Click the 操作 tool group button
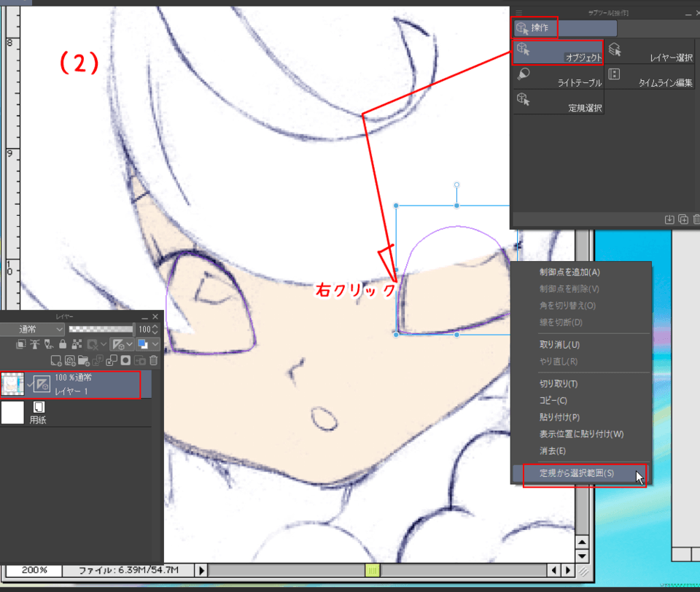 [x=534, y=27]
